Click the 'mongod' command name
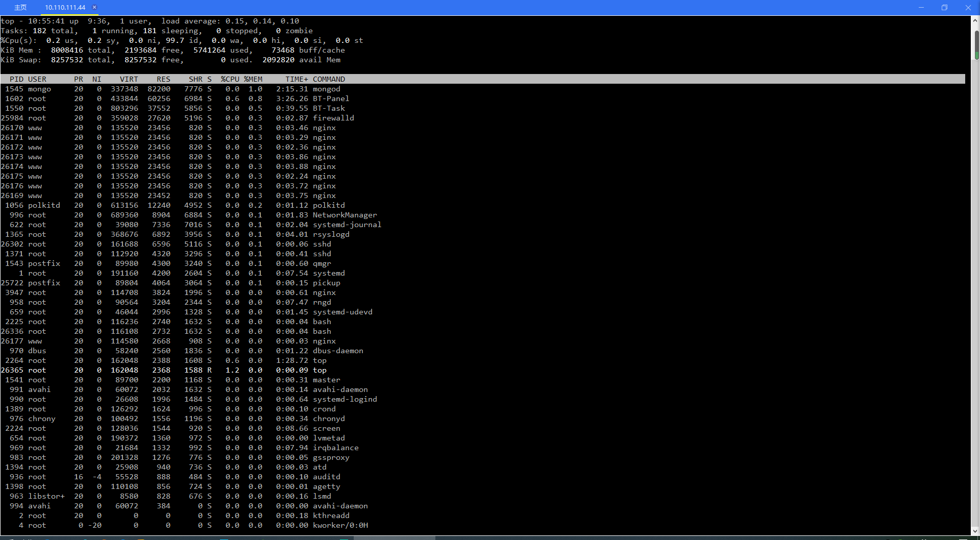Image resolution: width=980 pixels, height=540 pixels. coord(327,89)
